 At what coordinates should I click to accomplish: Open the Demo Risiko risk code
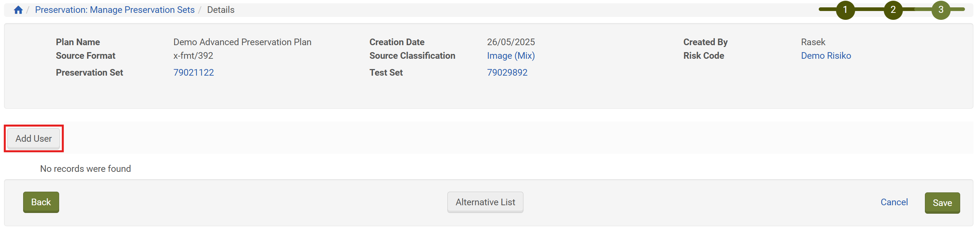(x=826, y=56)
